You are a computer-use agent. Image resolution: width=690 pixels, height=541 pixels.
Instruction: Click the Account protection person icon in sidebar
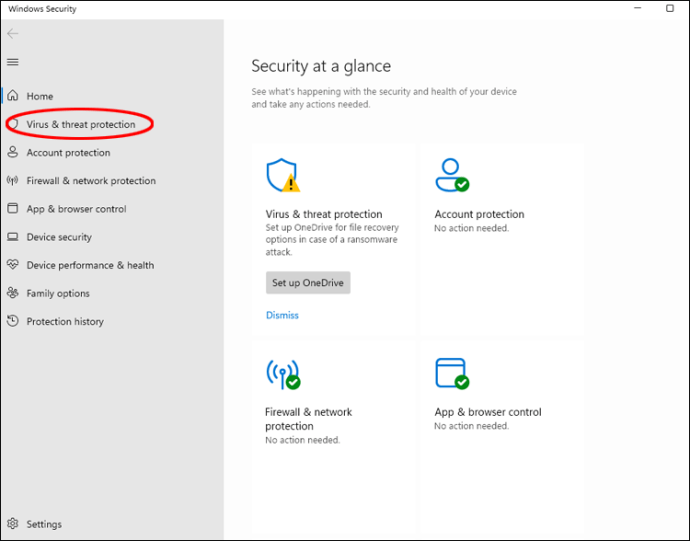[13, 152]
